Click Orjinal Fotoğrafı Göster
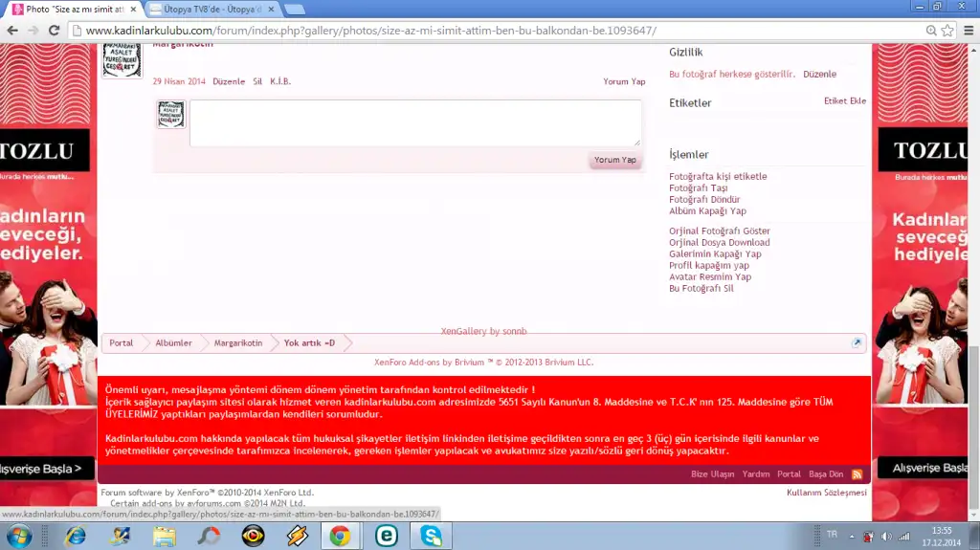 (720, 231)
